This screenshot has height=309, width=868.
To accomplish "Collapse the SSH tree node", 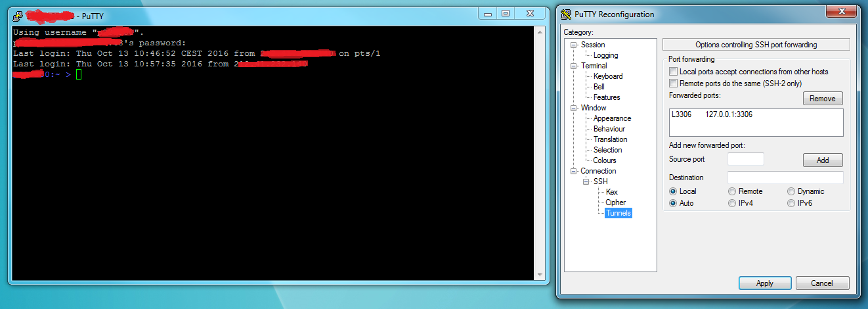I will coord(586,181).
